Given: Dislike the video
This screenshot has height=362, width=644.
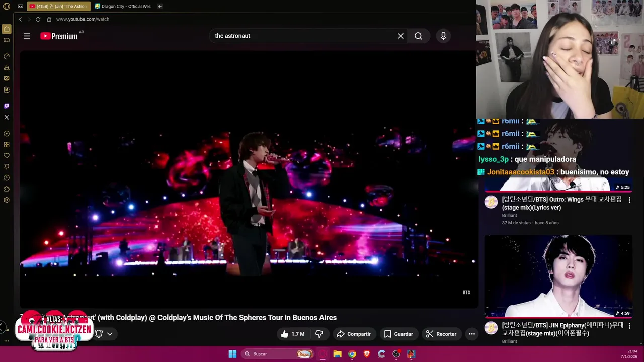Looking at the screenshot, I should click(x=319, y=334).
